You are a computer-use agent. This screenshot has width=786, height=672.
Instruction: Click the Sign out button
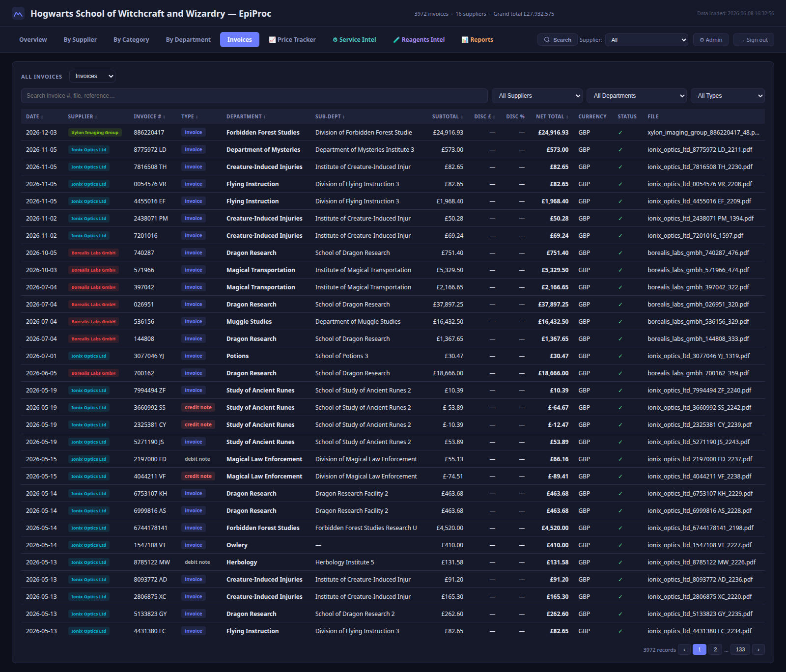pyautogui.click(x=754, y=40)
